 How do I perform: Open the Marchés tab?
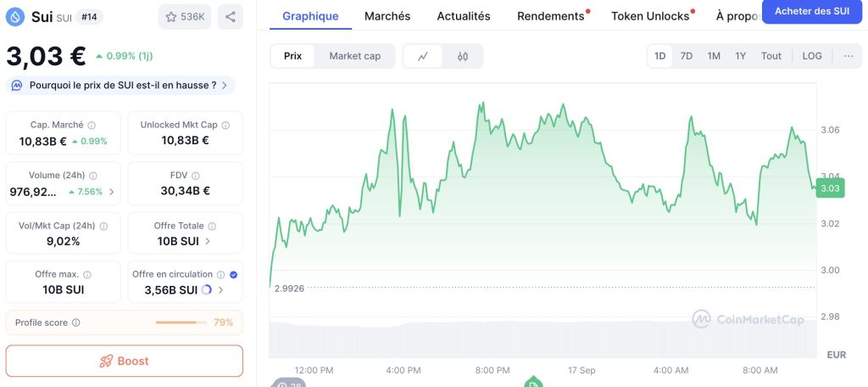coord(387,16)
